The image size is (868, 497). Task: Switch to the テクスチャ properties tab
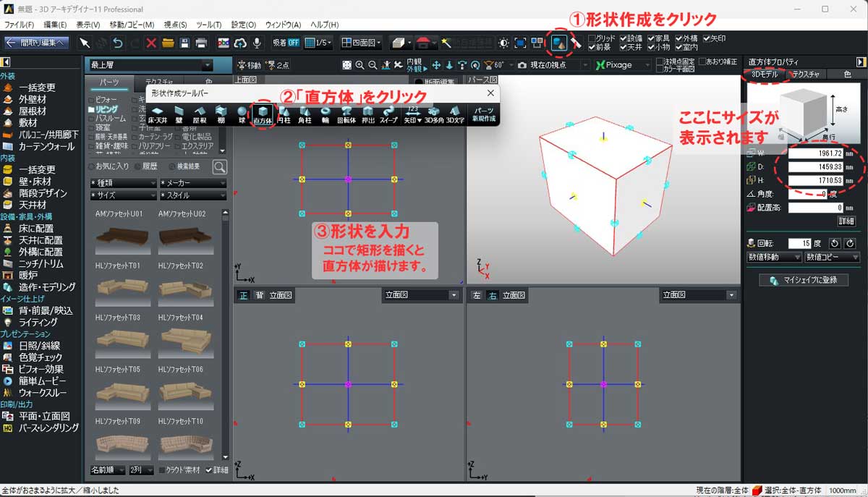(806, 75)
